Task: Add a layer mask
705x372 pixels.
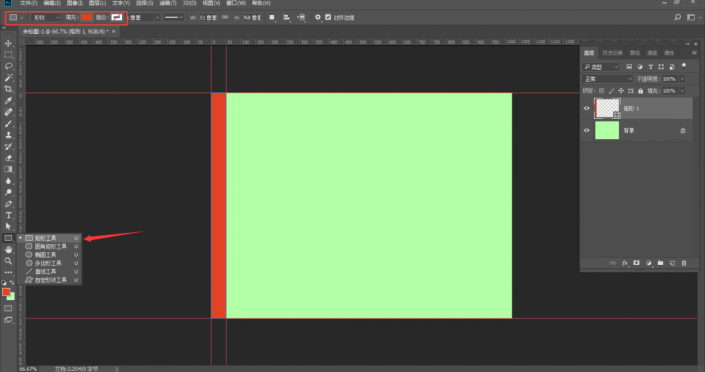Action: point(636,263)
